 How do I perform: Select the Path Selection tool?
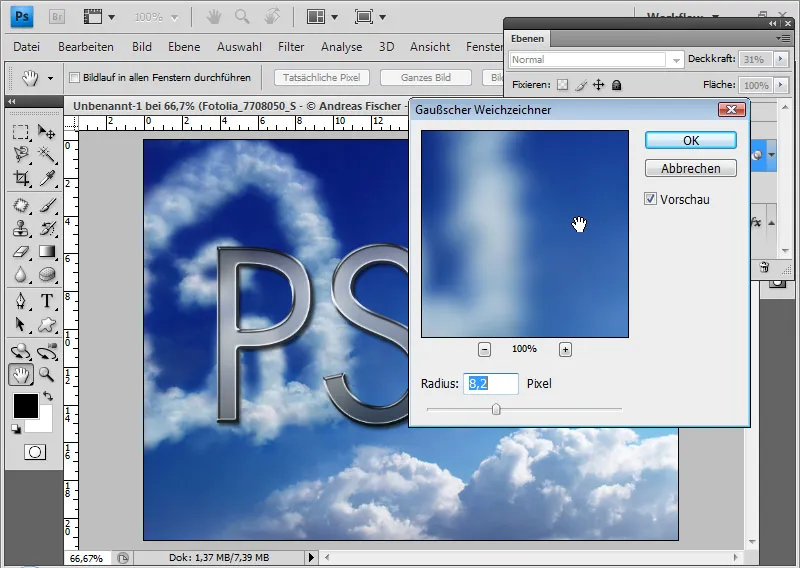tap(20, 325)
